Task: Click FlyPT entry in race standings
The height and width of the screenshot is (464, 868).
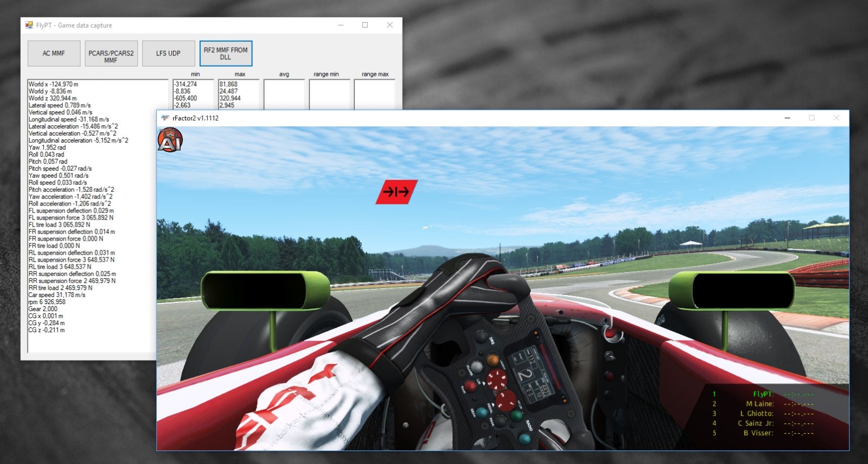Action: [763, 394]
